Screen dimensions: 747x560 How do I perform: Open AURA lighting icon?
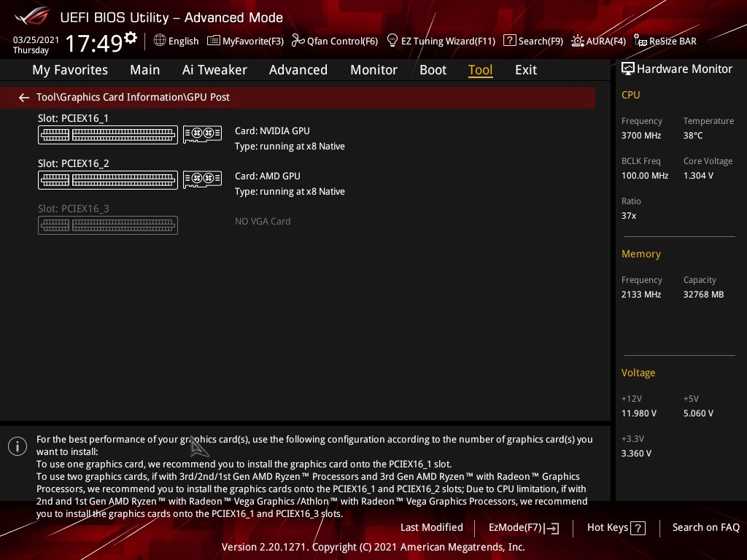coord(578,41)
